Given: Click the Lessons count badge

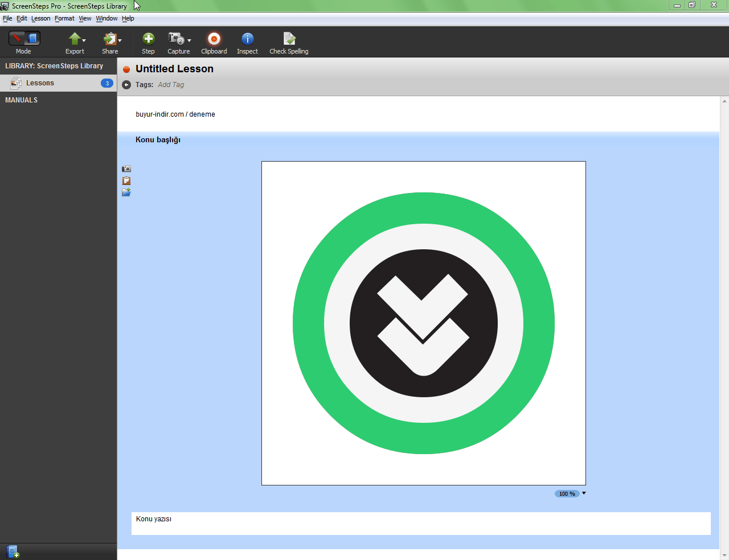Looking at the screenshot, I should click(x=107, y=83).
